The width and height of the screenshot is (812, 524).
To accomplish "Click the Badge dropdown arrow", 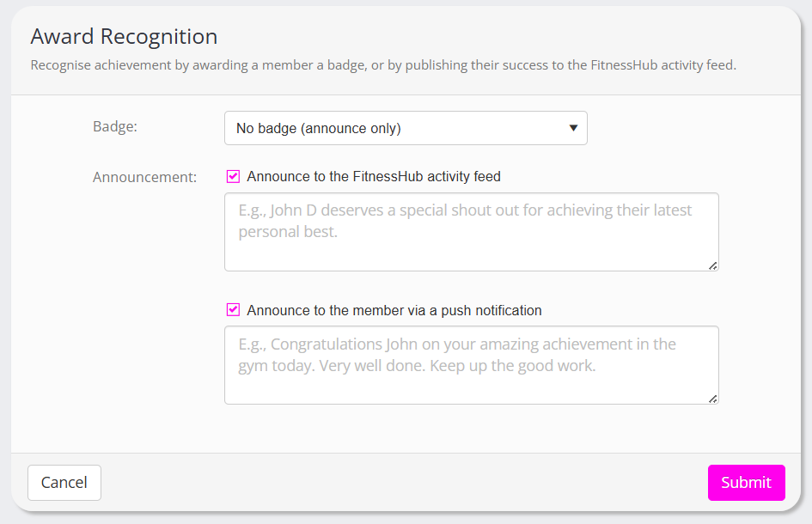I will 573,128.
